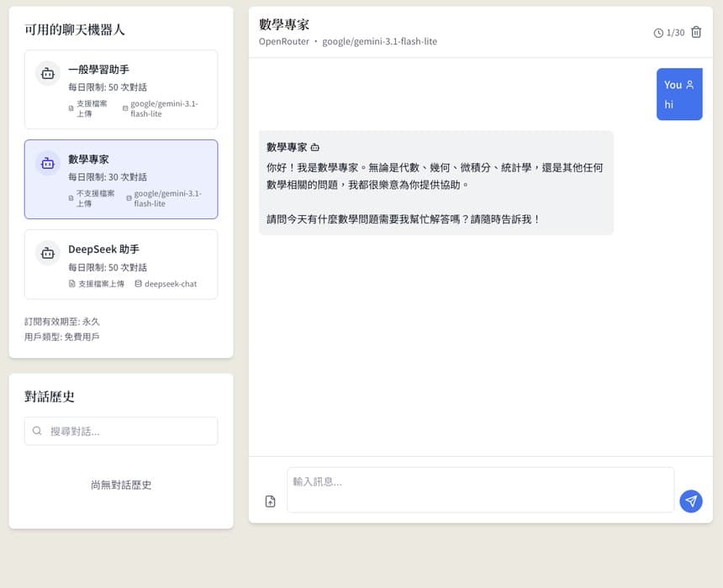Click the robot icon of 一般學習助手
723x588 pixels.
(x=47, y=73)
